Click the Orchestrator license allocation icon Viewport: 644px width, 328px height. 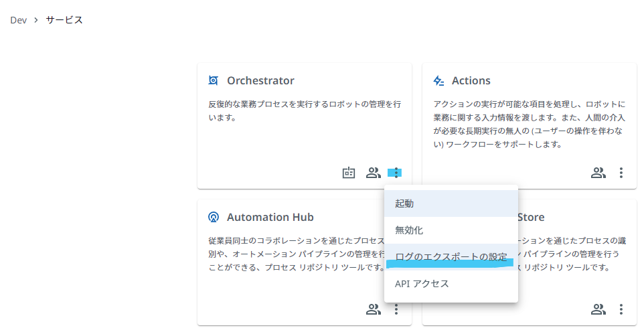click(x=349, y=173)
